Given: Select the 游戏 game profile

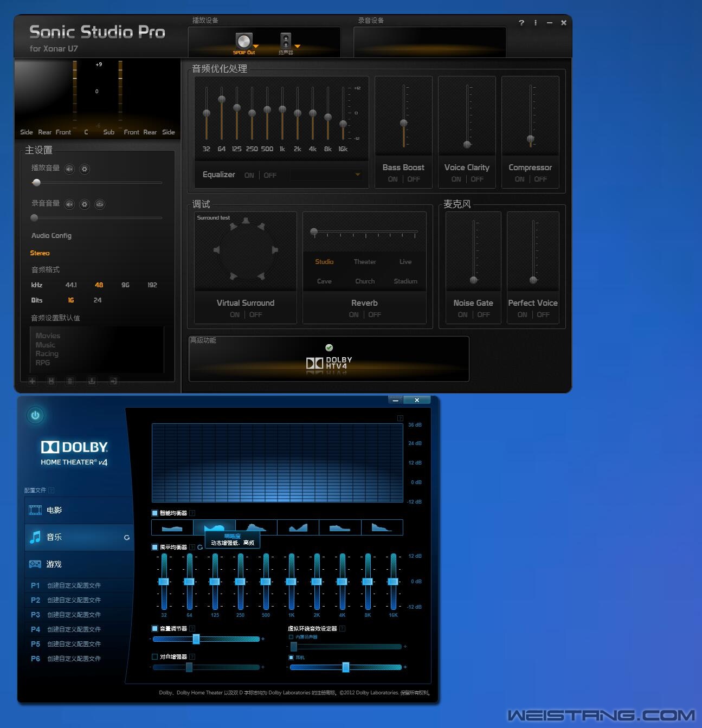Looking at the screenshot, I should (x=79, y=564).
